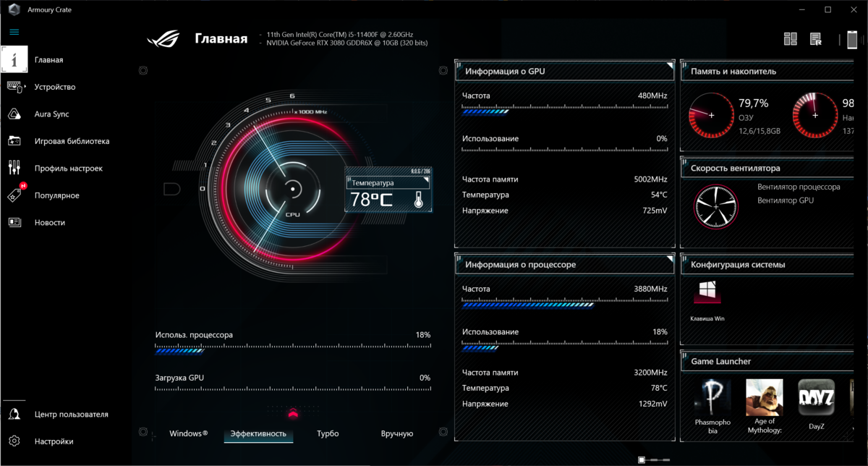The width and height of the screenshot is (868, 466).
Task: Click the keyboard device icon
Action: [14, 87]
